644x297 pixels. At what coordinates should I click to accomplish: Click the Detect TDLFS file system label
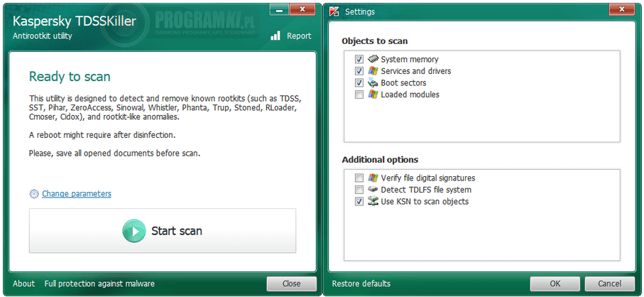click(x=426, y=190)
